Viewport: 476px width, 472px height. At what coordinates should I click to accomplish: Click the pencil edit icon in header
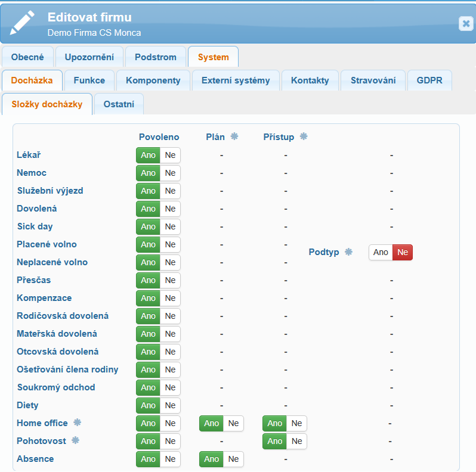pyautogui.click(x=23, y=23)
